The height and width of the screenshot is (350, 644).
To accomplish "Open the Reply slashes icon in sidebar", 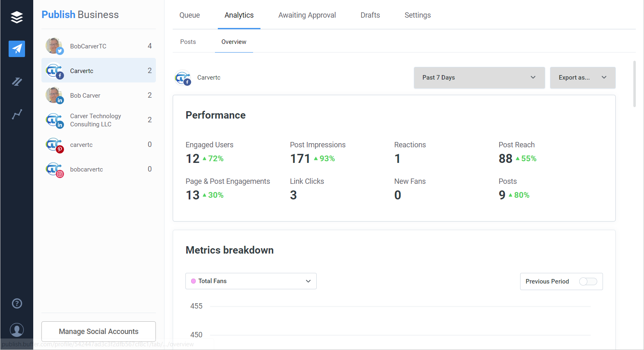I will [17, 82].
